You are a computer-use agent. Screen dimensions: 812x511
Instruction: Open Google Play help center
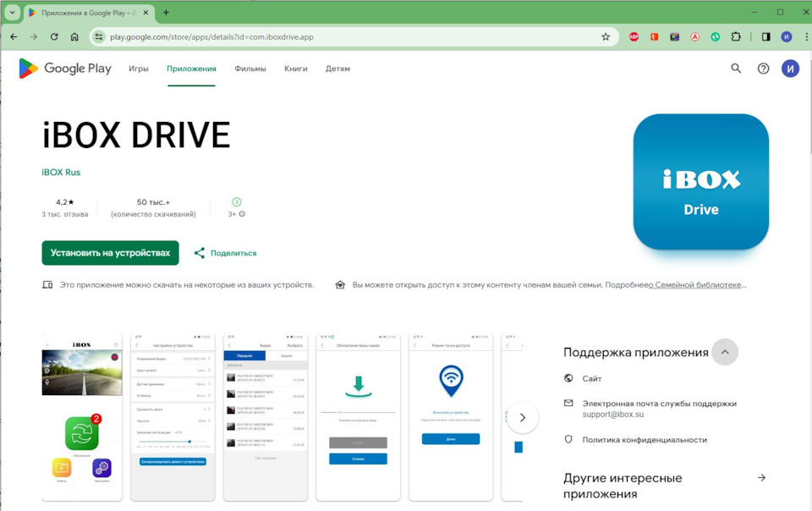click(x=763, y=69)
